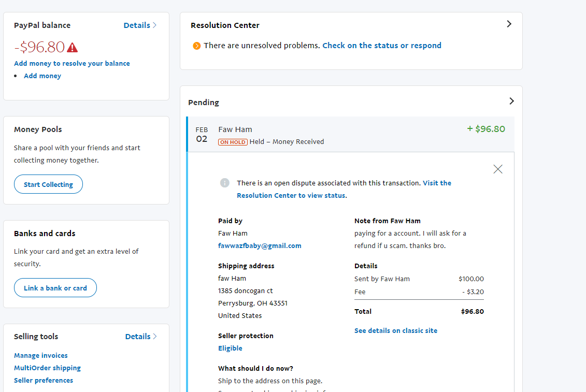
Task: Click Add money to resolve your balance
Action: click(72, 63)
